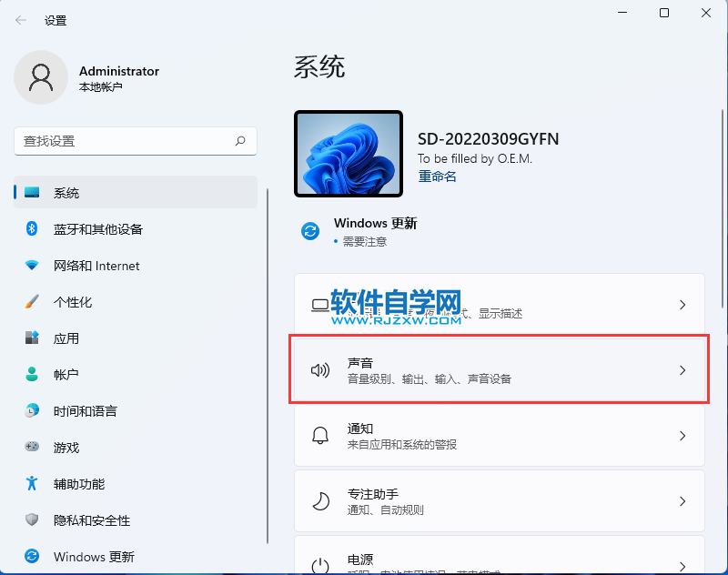Go to 网络和 Internet settings
Image resolution: width=728 pixels, height=575 pixels.
135,265
